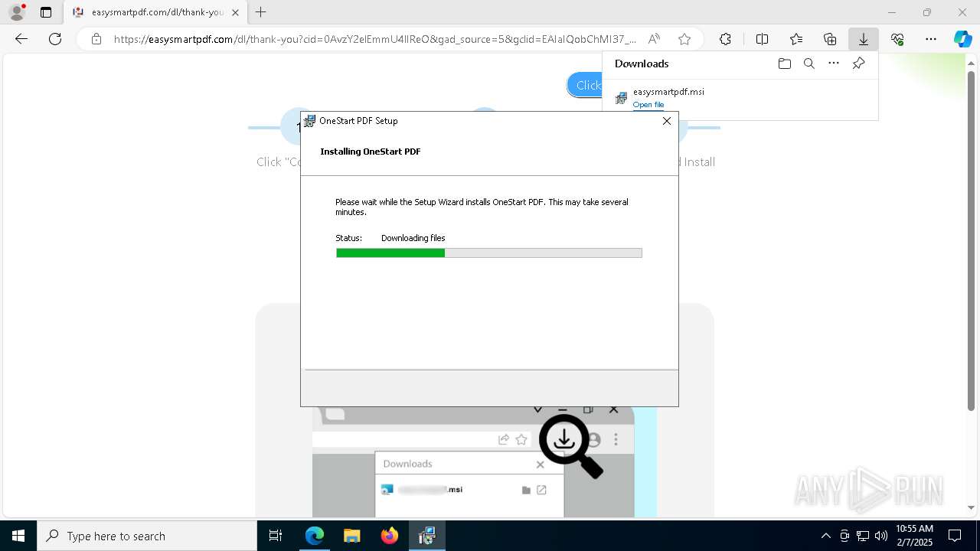Open the notification center
The height and width of the screenshot is (551, 980).
955,536
